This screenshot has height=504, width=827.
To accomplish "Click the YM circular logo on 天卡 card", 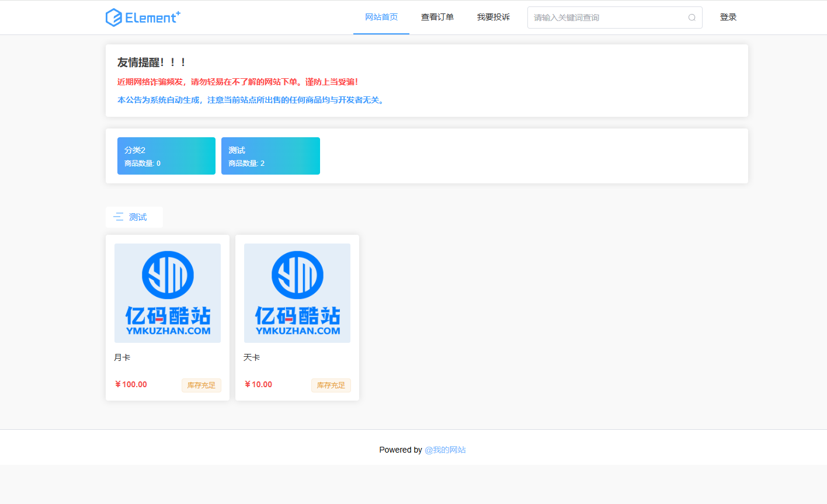I will 297,274.
